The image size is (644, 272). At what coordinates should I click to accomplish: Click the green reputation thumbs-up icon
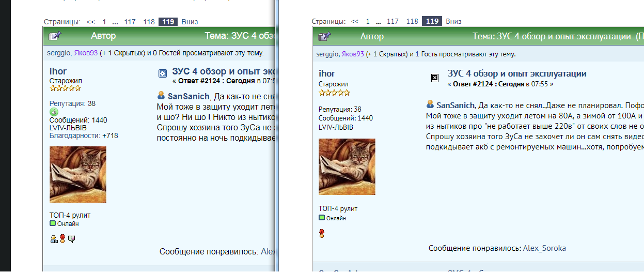click(54, 112)
